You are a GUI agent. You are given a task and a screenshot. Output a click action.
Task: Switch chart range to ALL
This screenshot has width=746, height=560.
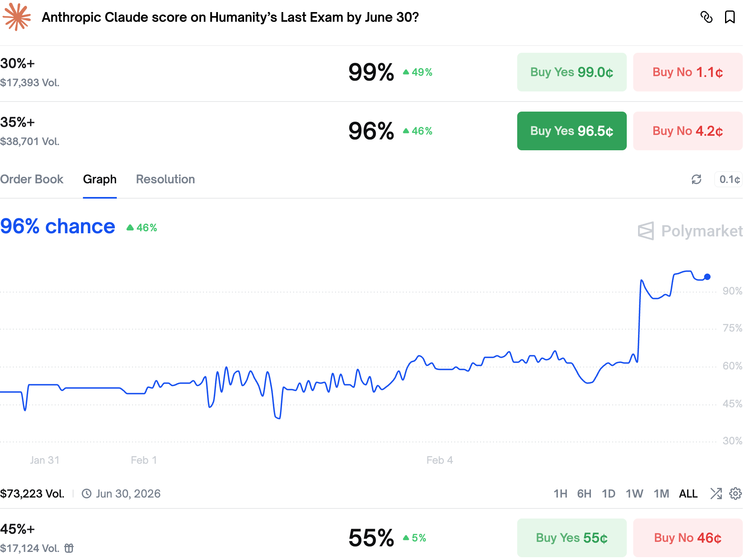(688, 494)
